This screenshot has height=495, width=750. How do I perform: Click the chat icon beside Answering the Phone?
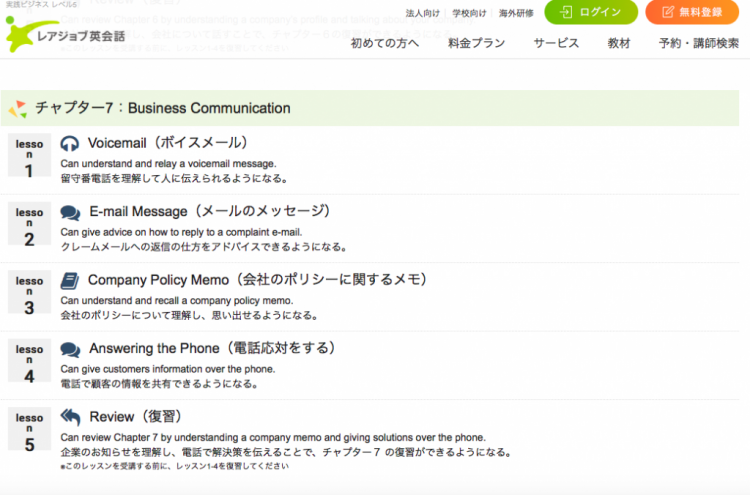[70, 349]
